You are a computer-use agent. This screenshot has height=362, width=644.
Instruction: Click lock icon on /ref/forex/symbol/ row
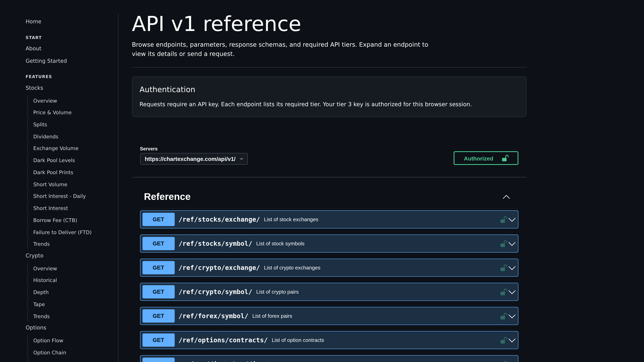click(504, 316)
